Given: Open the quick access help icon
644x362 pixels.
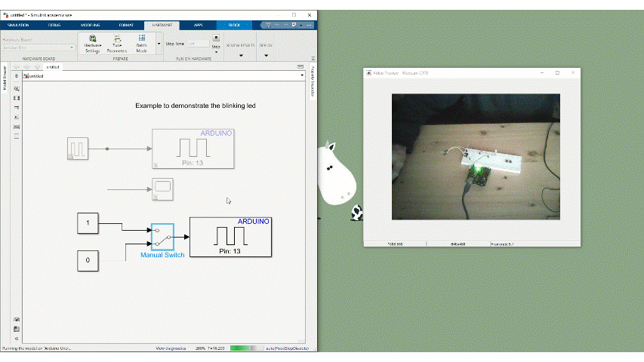Looking at the screenshot, I should [x=294, y=25].
